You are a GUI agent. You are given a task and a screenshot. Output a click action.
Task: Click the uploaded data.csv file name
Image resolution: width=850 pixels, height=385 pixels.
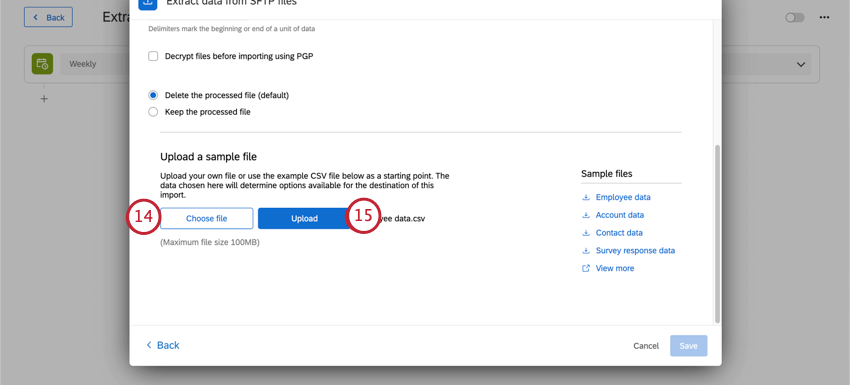[403, 219]
